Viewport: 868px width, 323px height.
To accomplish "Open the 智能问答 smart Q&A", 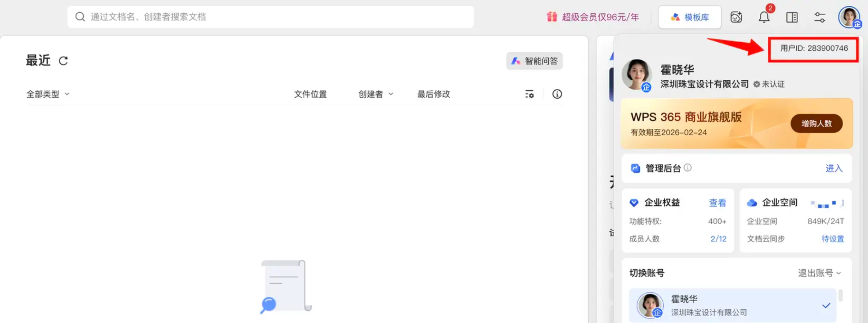I will pos(534,61).
